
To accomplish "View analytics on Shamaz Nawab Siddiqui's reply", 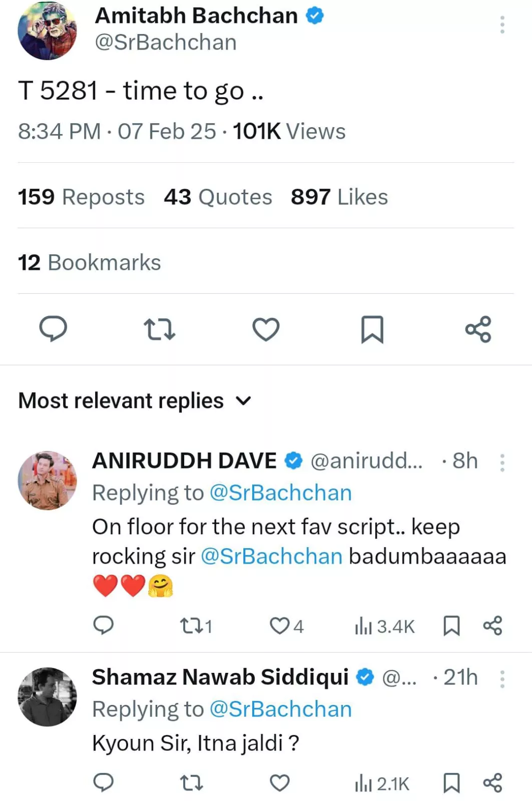I will pos(382,783).
